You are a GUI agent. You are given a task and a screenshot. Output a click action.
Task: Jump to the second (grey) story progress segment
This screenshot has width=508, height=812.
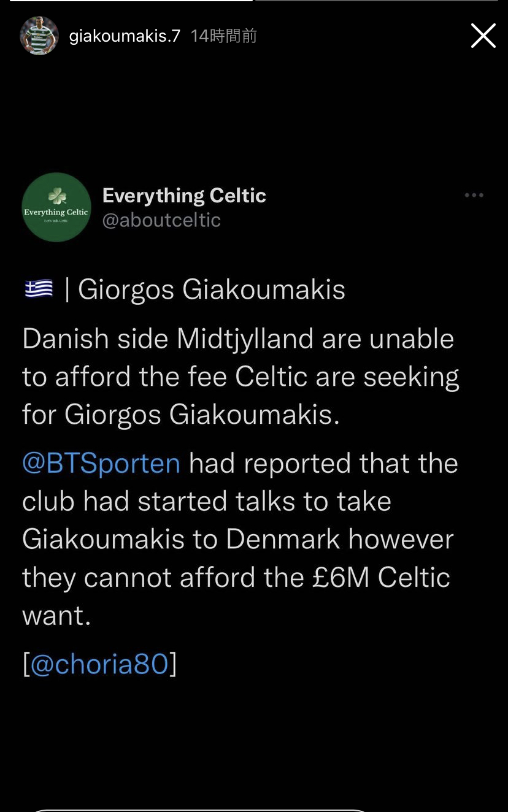coord(377,1)
